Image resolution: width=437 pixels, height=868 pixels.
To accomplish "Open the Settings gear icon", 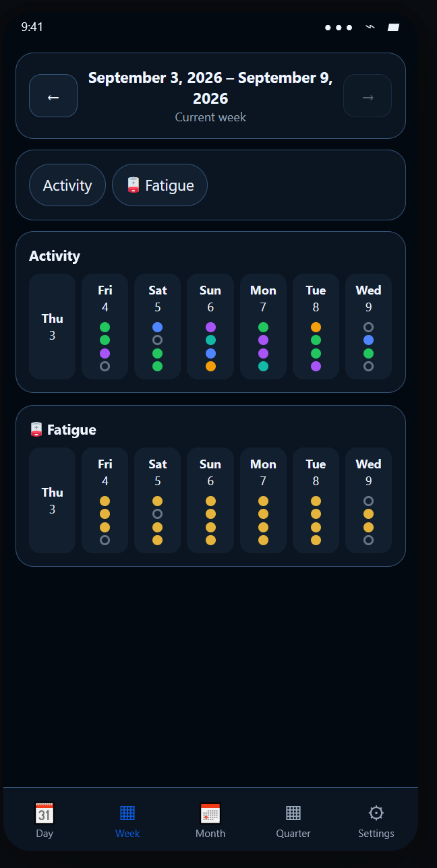I will coord(376,813).
